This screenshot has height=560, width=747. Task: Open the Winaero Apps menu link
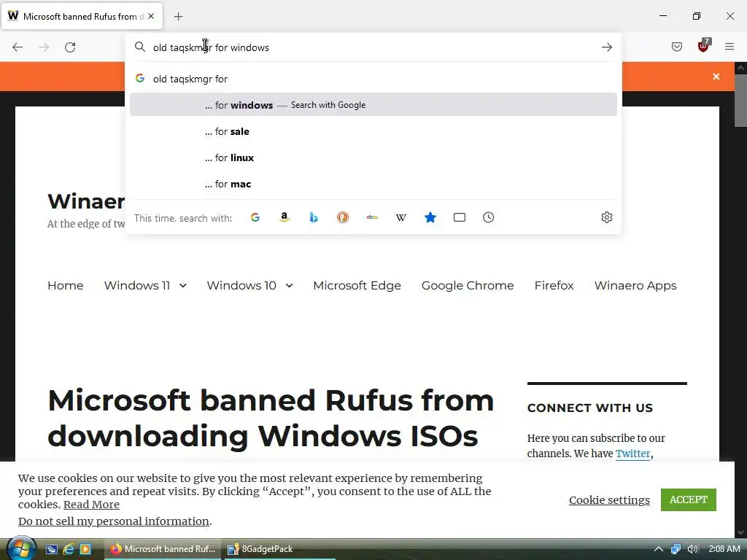[x=635, y=285]
